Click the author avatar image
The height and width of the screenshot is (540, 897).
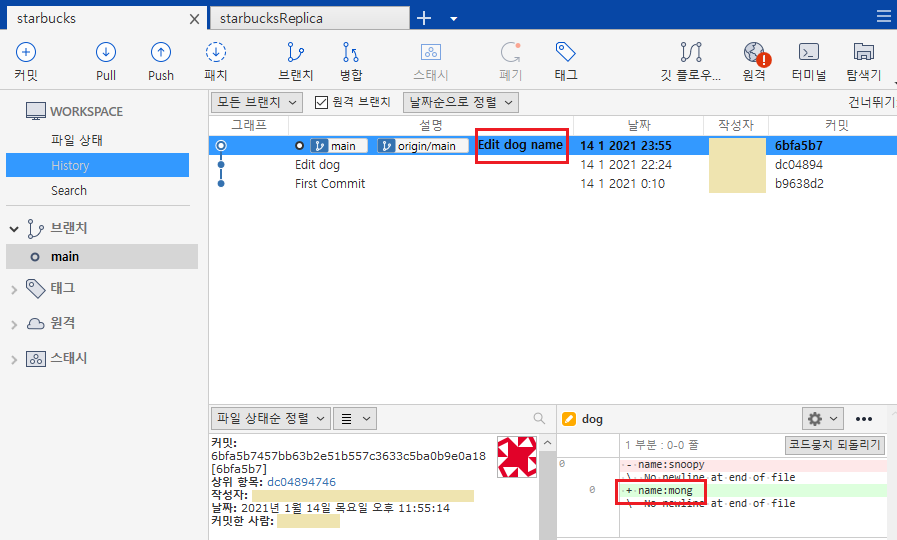click(517, 457)
